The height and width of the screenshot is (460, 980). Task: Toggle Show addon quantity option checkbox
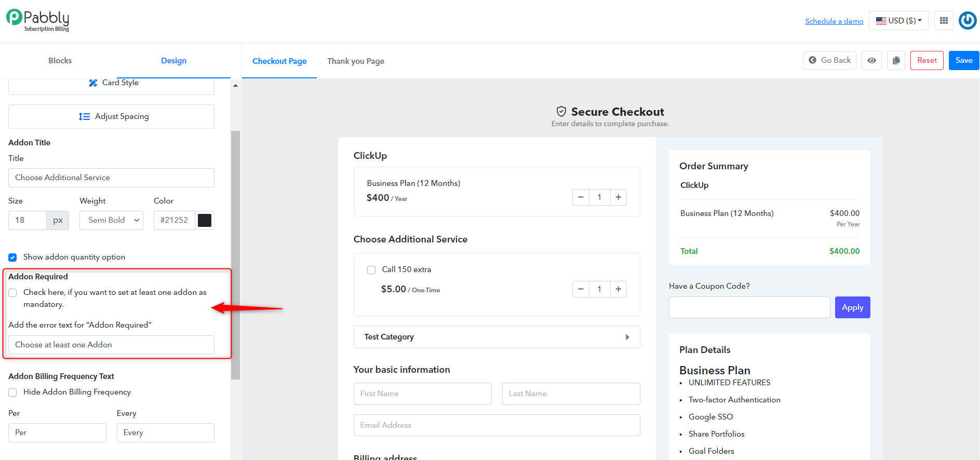(x=12, y=258)
